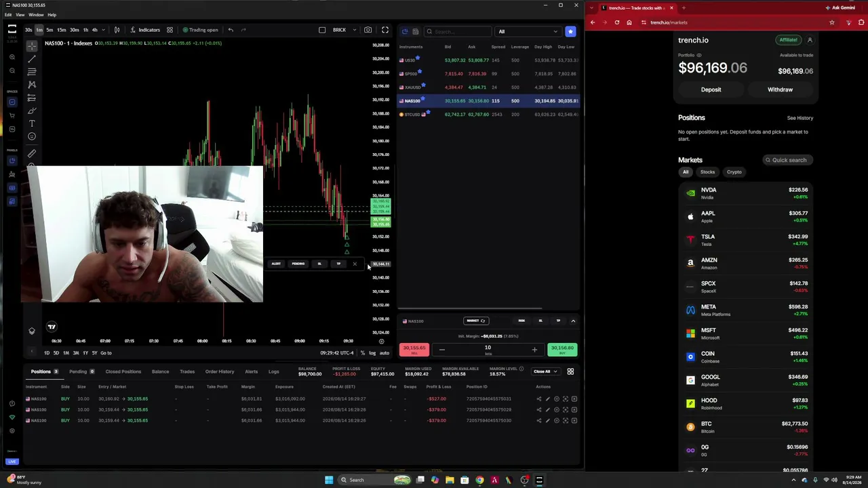Viewport: 868px width, 488px height.
Task: Select the crosshair cursor tool
Action: coord(32,45)
